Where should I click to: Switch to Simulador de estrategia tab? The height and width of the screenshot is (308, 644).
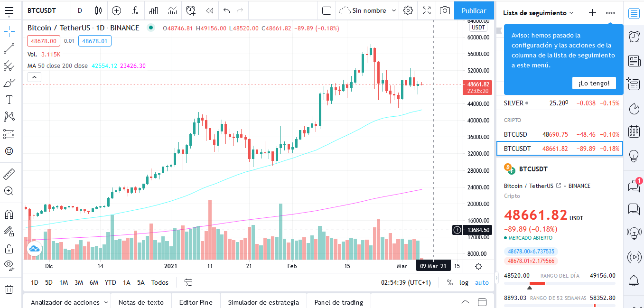tap(263, 302)
